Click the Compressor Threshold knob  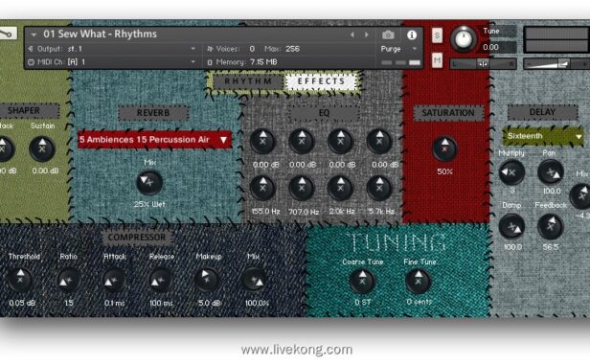(x=20, y=280)
